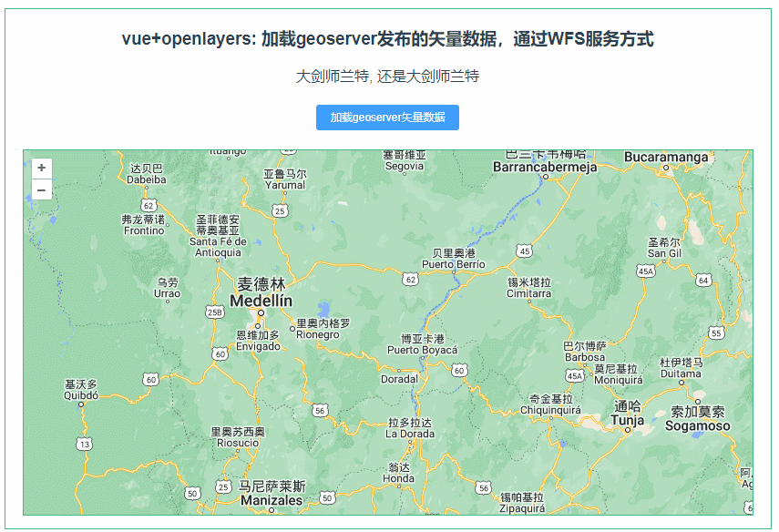Click the Bucaramanga city label
Screen dimensions: 779x532
point(666,157)
